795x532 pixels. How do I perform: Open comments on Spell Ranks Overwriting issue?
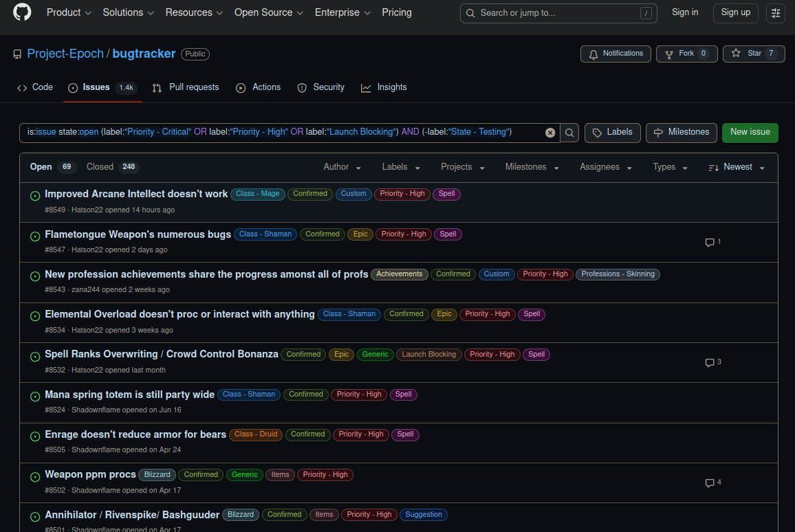(x=713, y=362)
